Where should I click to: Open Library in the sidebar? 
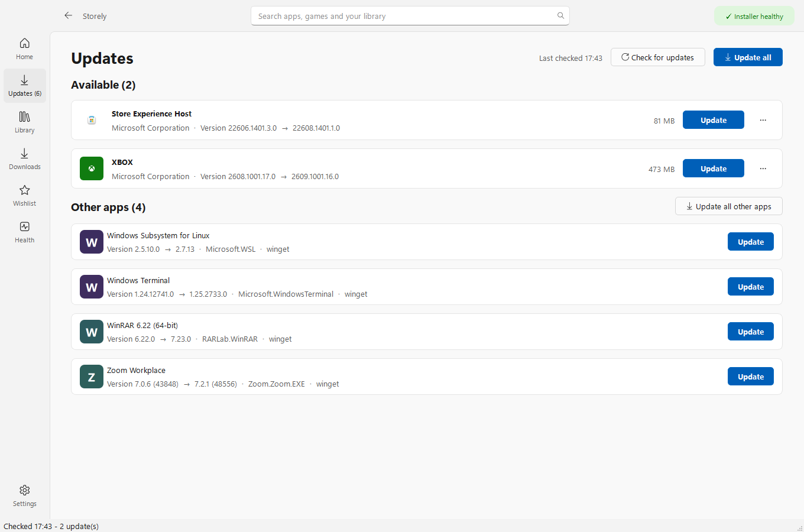click(25, 122)
